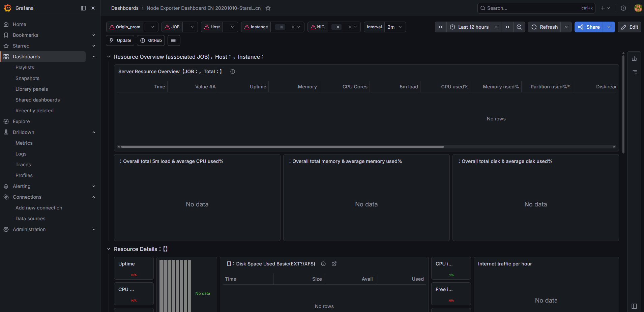Show Server Resource Overview panel info
The width and height of the screenshot is (644, 312).
[x=233, y=72]
